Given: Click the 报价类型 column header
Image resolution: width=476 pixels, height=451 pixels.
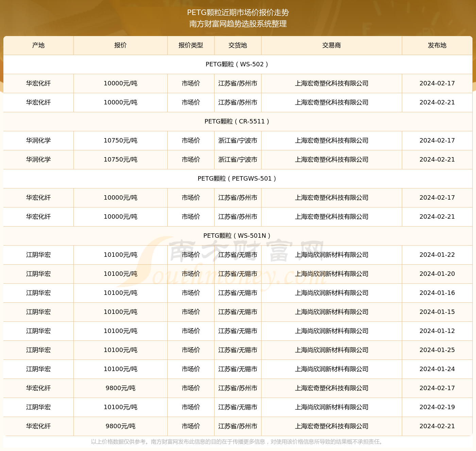Looking at the screenshot, I should pyautogui.click(x=191, y=45).
